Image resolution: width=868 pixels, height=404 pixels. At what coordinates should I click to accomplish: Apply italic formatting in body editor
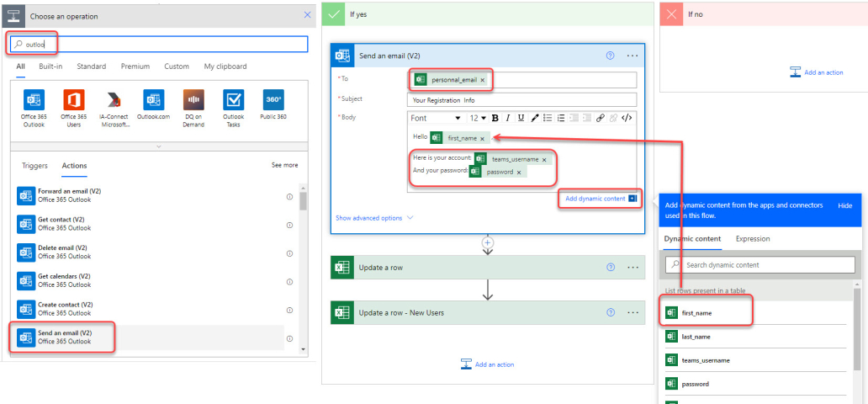tap(508, 118)
